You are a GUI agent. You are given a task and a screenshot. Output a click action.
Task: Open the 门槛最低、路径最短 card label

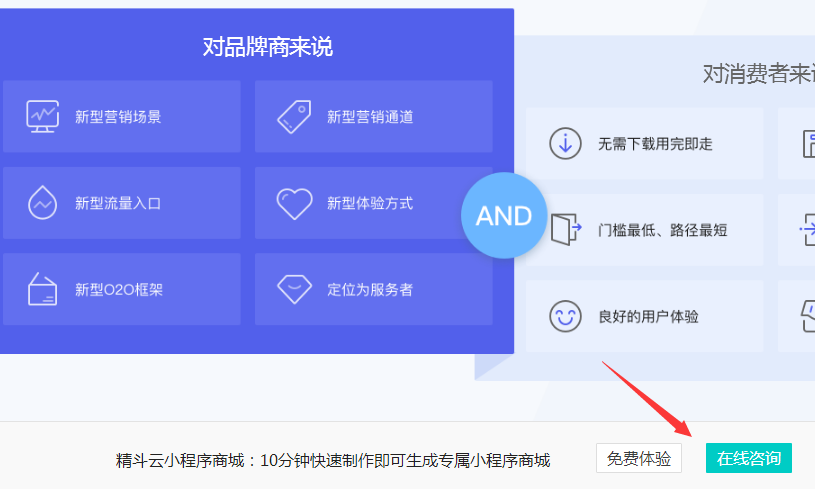[x=663, y=230]
